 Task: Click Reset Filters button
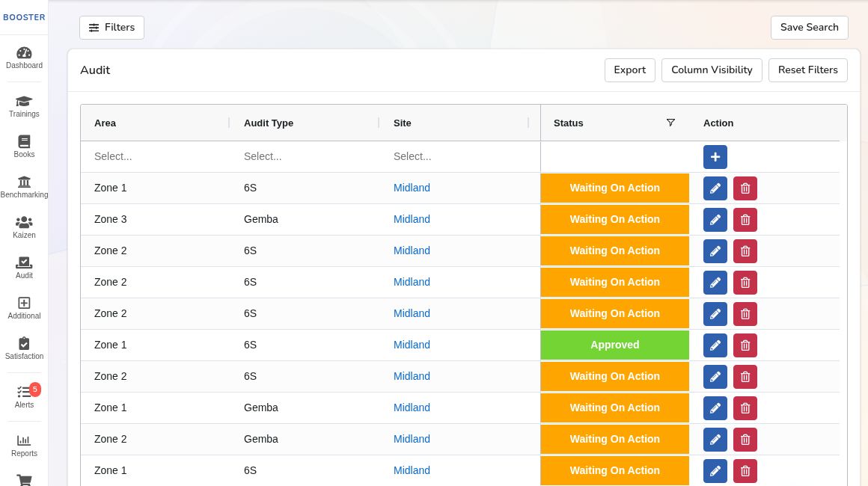(807, 70)
